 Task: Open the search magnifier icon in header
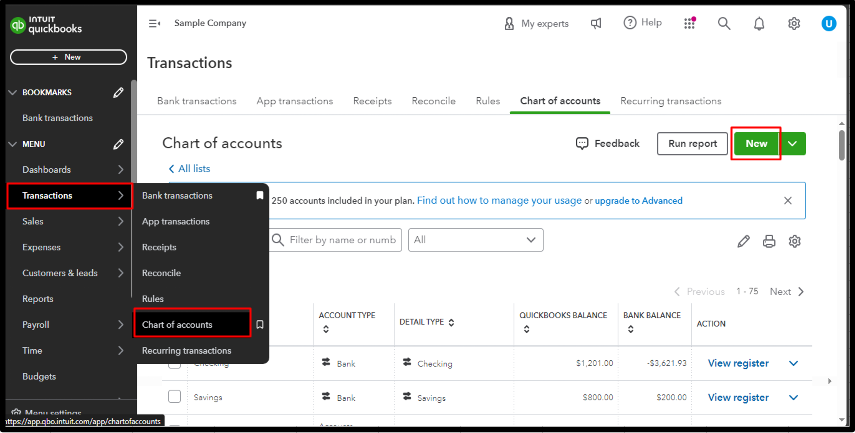724,23
